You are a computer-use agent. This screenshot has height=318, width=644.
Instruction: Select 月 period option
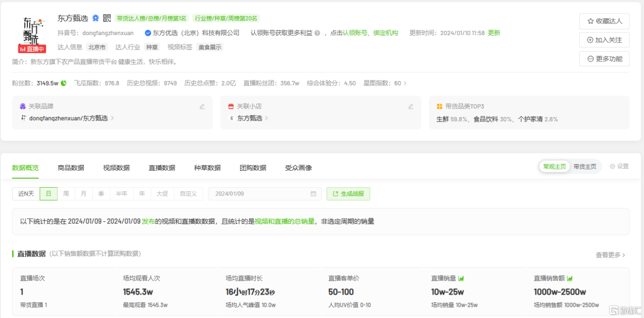pos(83,194)
